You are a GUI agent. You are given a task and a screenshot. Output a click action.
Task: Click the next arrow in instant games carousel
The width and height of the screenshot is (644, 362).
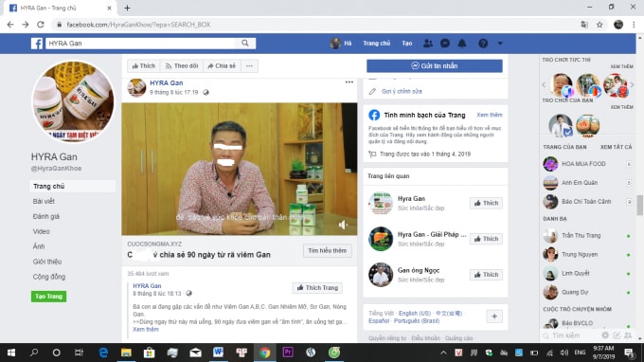click(632, 85)
